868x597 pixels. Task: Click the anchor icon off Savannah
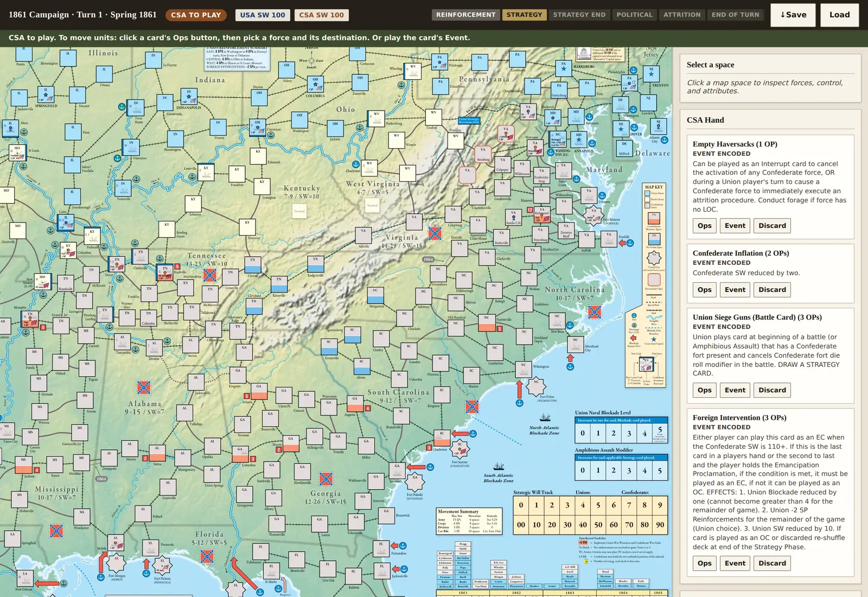tap(430, 467)
